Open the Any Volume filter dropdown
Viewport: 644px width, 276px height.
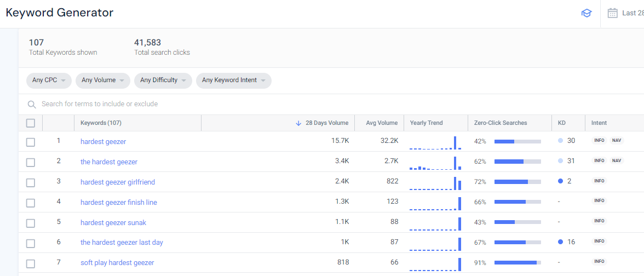(x=103, y=81)
